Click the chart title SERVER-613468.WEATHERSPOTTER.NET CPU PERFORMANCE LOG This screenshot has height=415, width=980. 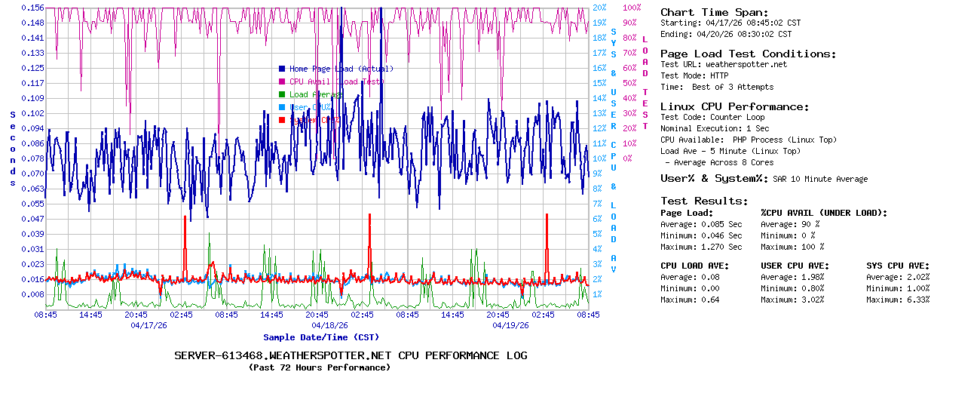[x=351, y=355]
